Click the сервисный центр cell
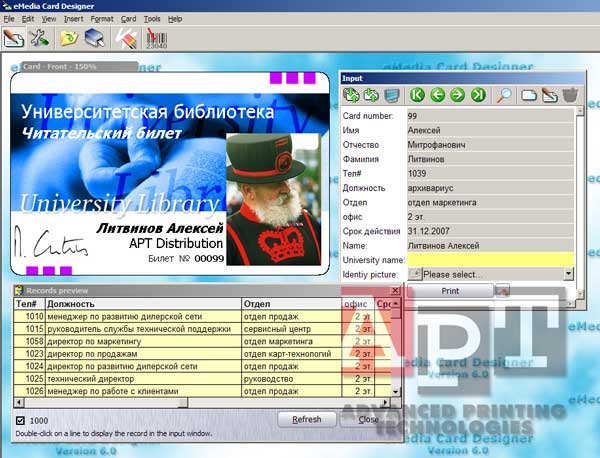This screenshot has height=458, width=600. [292, 329]
